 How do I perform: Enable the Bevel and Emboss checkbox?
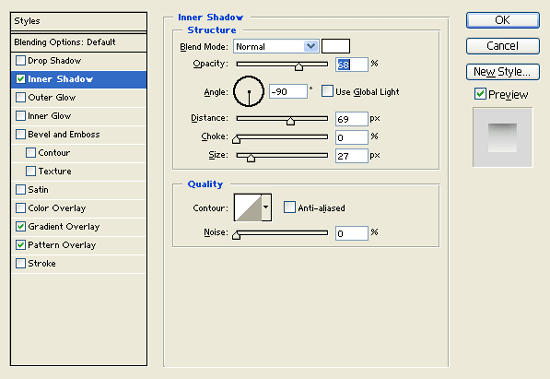[21, 134]
